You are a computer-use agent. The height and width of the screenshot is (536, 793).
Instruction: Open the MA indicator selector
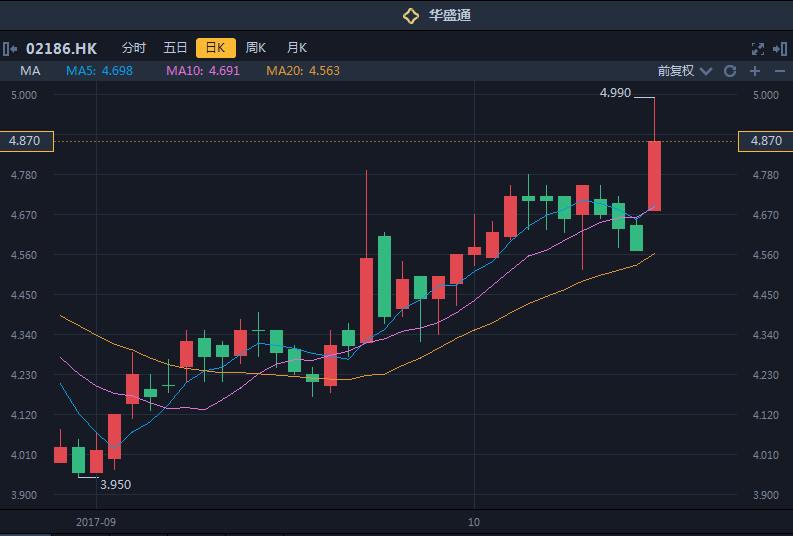coord(30,71)
